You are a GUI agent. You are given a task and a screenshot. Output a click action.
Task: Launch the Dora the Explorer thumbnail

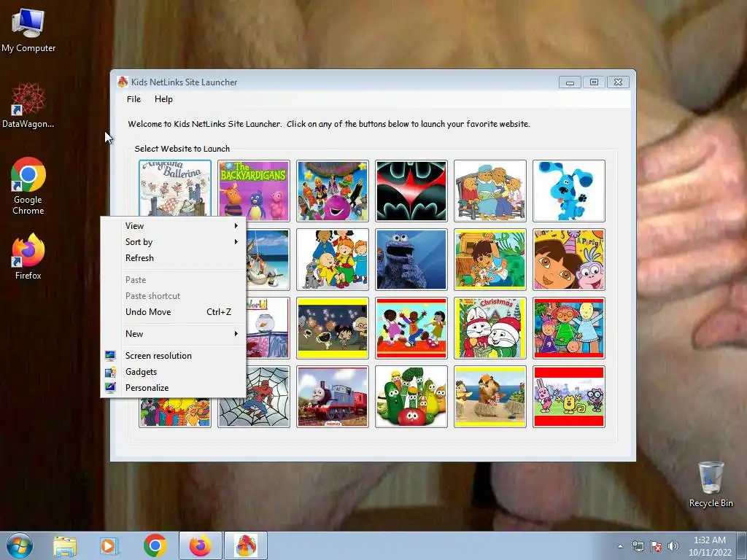tap(569, 260)
